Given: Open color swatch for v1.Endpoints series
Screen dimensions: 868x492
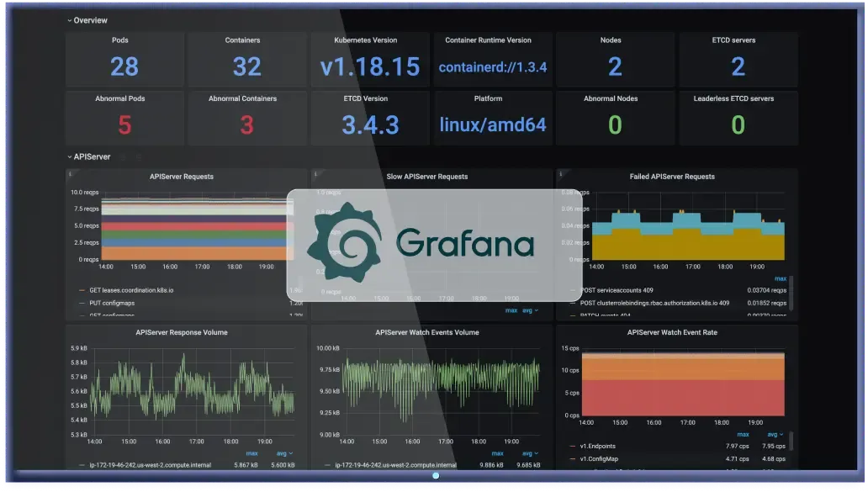Looking at the screenshot, I should coord(573,447).
